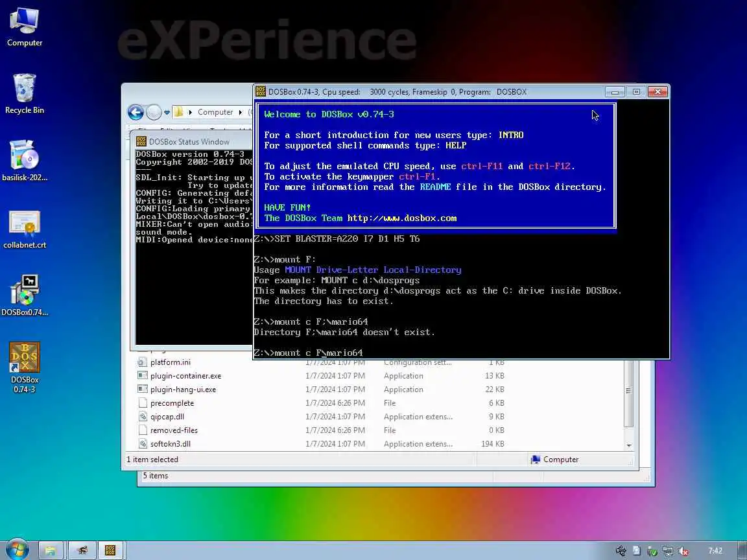Screen dimensions: 747x560
Task: Open the Computer desktop icon
Action: pos(24,27)
